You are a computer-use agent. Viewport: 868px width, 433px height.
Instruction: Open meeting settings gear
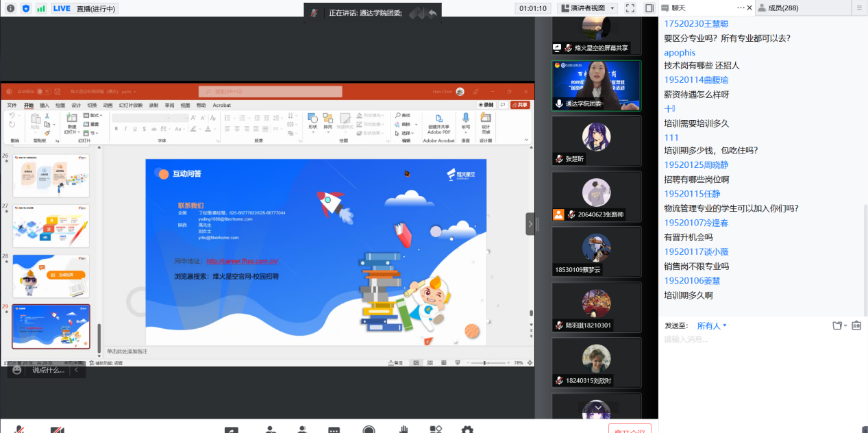pyautogui.click(x=467, y=430)
